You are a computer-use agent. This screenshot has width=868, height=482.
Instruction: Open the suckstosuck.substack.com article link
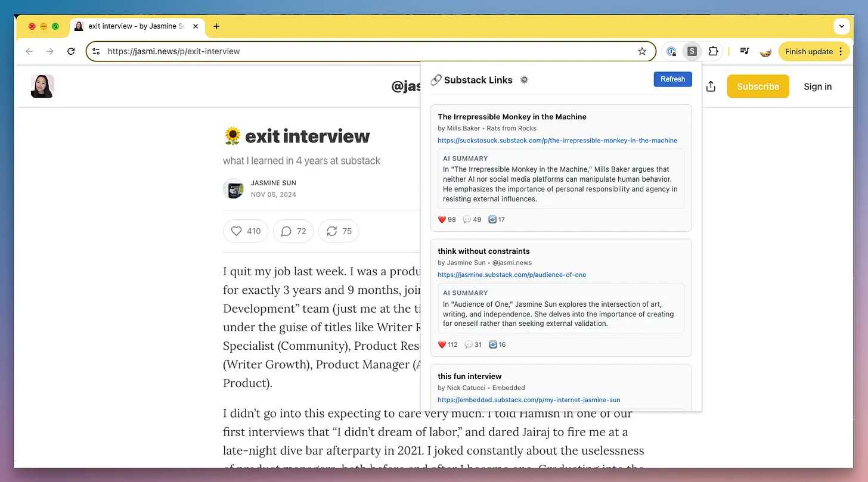coord(557,141)
